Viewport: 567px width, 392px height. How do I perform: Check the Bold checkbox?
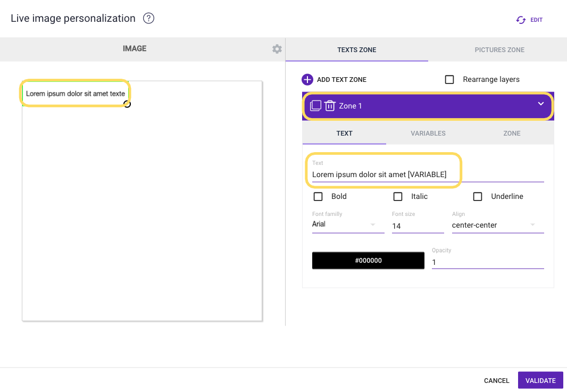318,197
